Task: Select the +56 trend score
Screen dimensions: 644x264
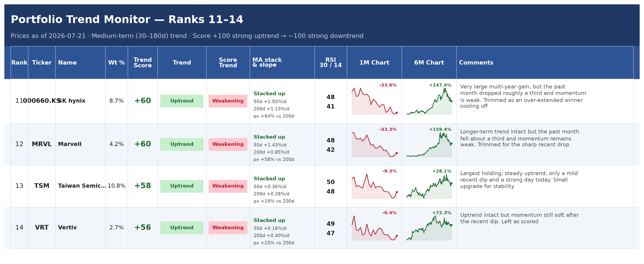Action: click(x=143, y=228)
